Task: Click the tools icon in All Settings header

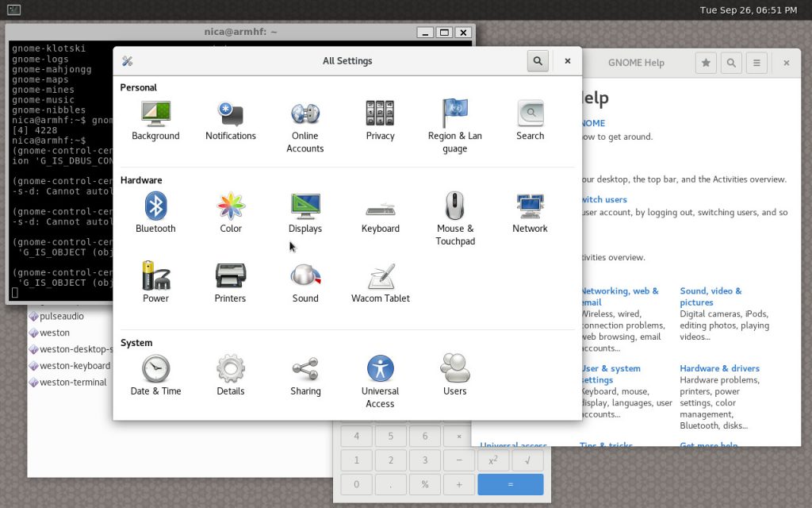Action: 128,61
